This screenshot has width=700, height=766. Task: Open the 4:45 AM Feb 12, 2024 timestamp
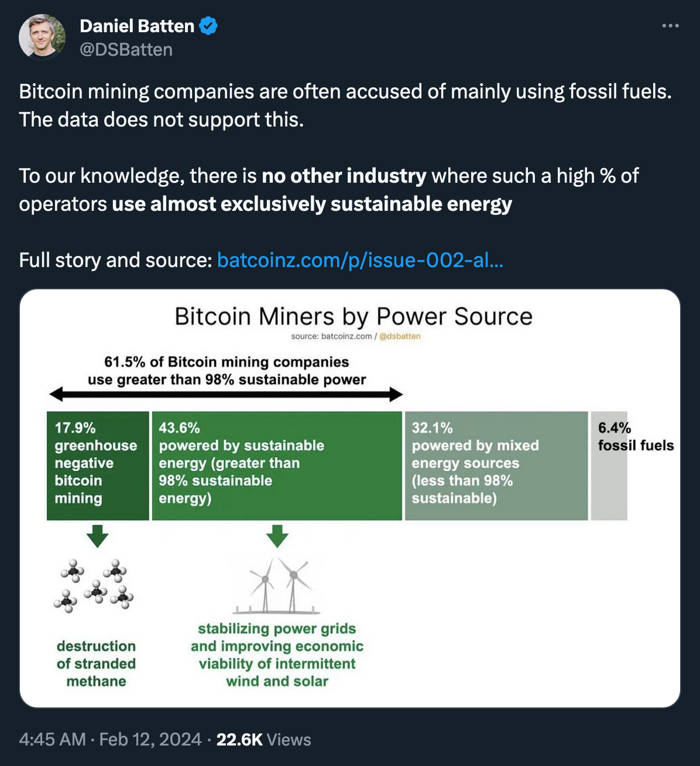[x=110, y=740]
